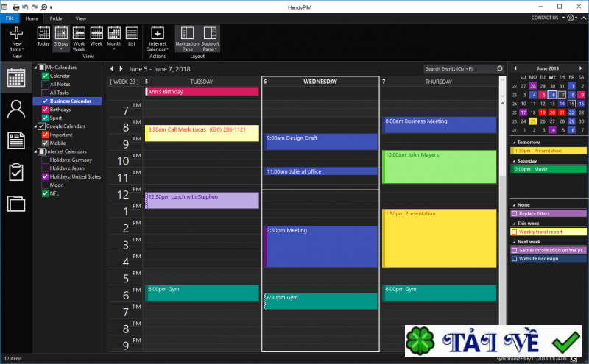Screen dimensions: 589x364
Task: Collapse the My Calendars tree node
Action: [x=35, y=68]
